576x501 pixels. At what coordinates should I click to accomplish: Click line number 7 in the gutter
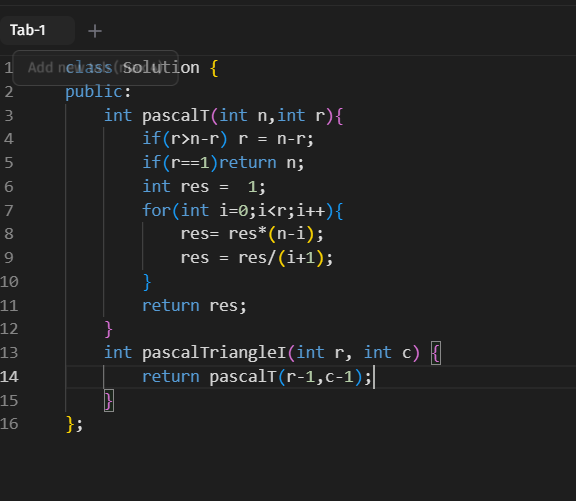coord(9,211)
